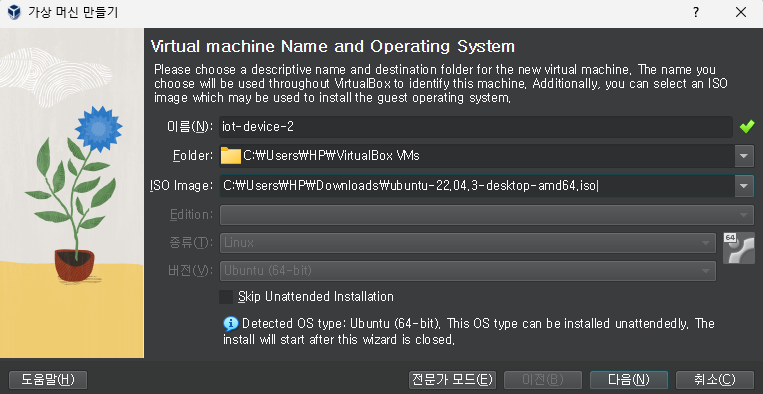Cancel the wizard with 취소(C)

(715, 379)
